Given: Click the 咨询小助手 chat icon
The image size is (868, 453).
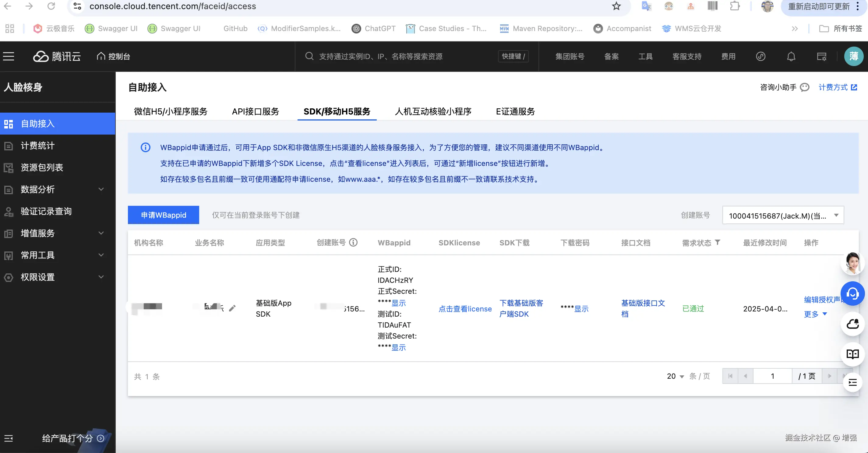Looking at the screenshot, I should point(805,88).
